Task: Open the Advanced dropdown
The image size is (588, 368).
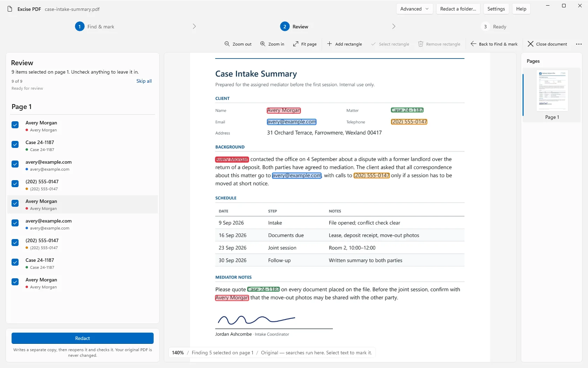Action: click(414, 9)
